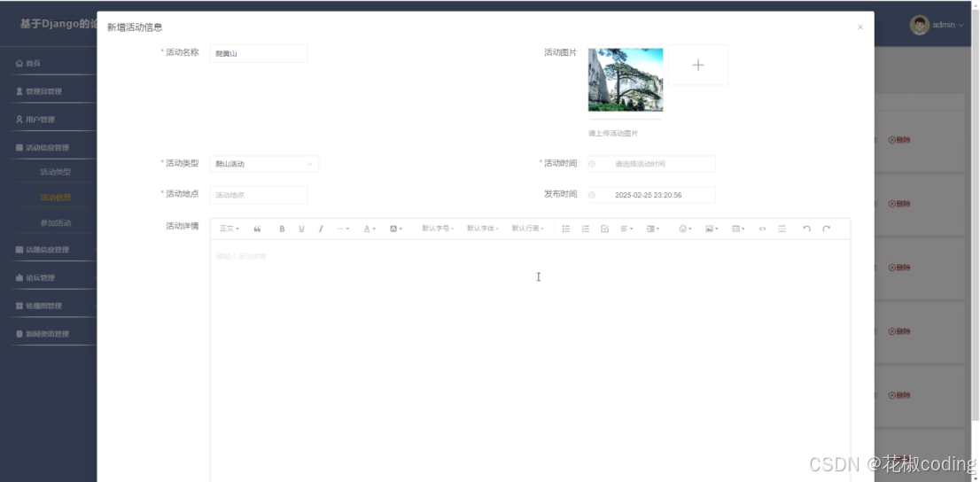Toggle bold formatting in editor toolbar
The width and height of the screenshot is (980, 482).
click(x=282, y=229)
